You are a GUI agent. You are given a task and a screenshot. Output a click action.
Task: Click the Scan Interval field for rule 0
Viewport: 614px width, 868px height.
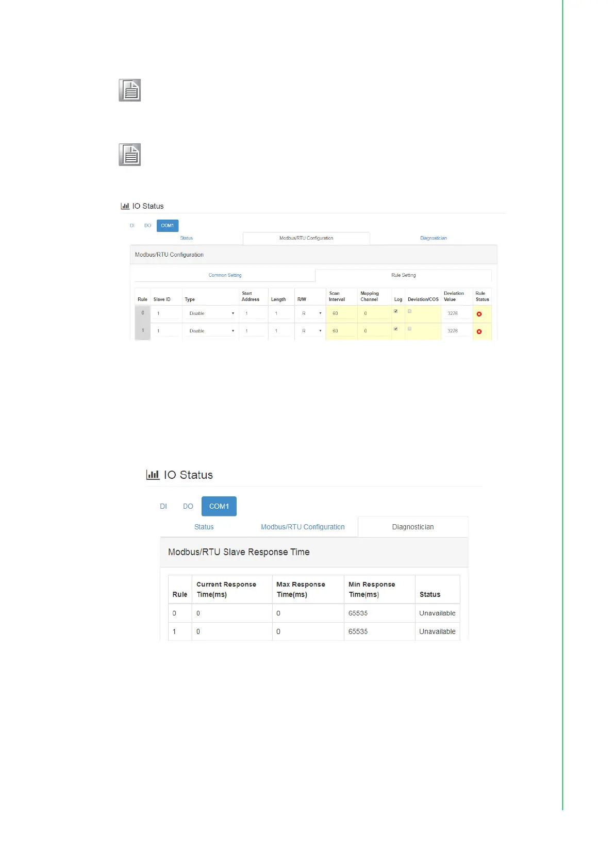pyautogui.click(x=341, y=313)
